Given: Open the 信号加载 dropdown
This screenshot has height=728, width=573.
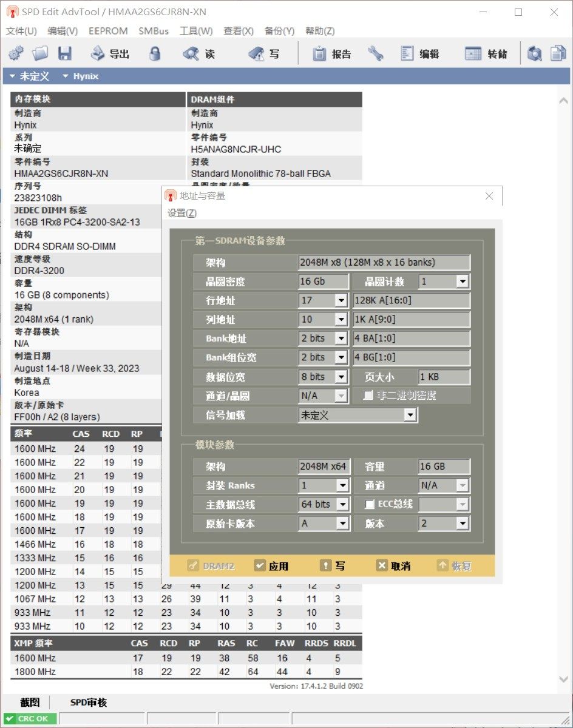Looking at the screenshot, I should tap(410, 416).
